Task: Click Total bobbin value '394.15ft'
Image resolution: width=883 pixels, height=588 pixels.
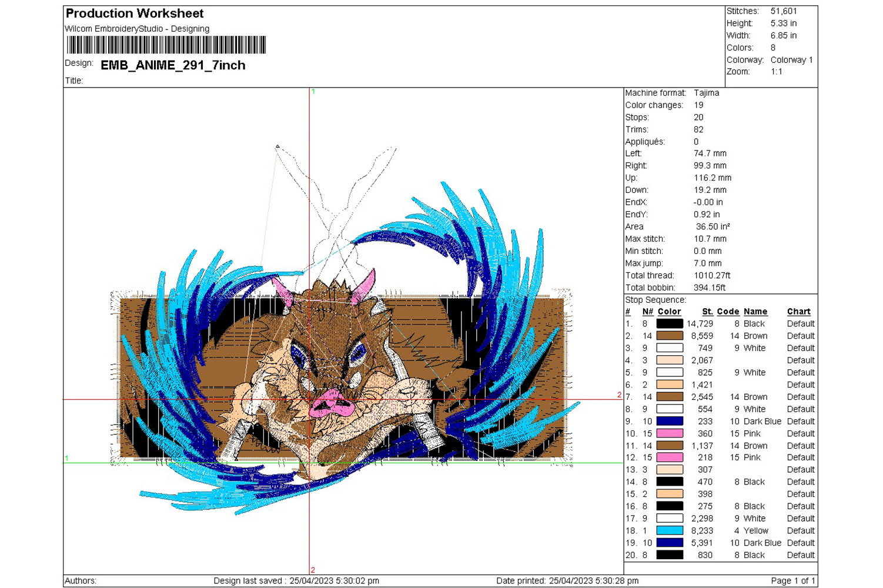Action: click(710, 288)
